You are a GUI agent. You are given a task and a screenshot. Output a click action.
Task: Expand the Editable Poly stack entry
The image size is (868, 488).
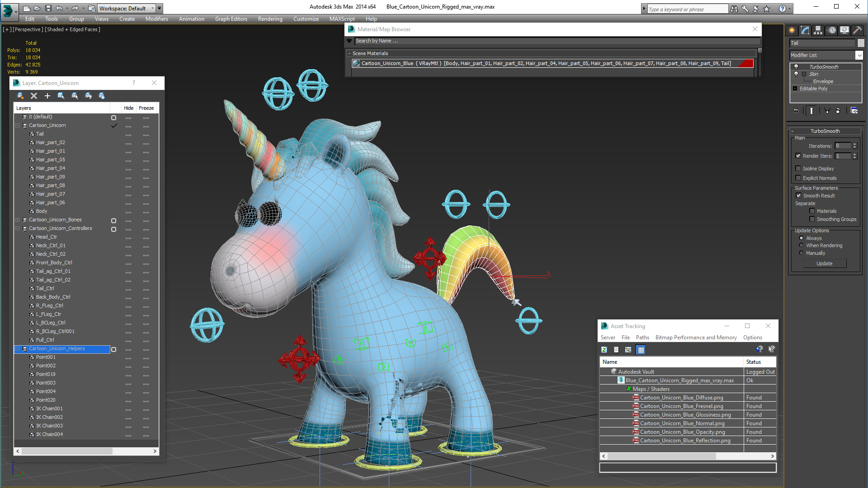(795, 89)
